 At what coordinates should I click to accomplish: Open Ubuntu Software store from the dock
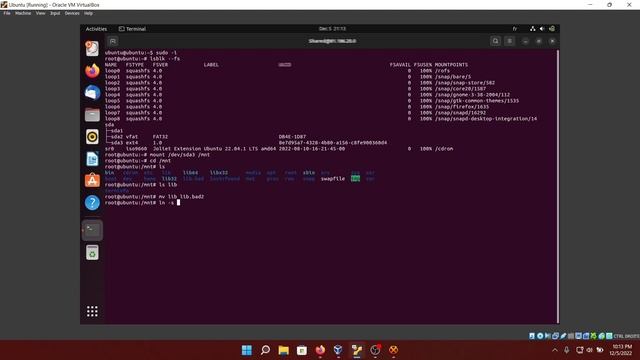point(92,180)
